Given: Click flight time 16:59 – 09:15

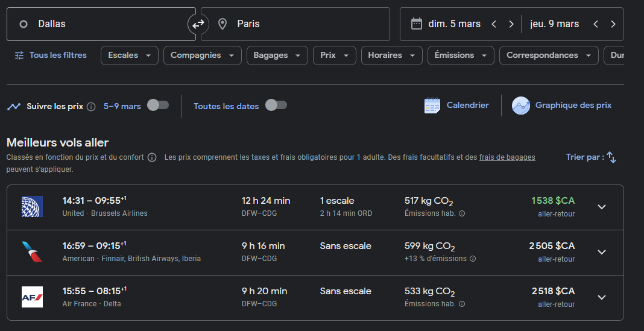Looking at the screenshot, I should [x=95, y=245].
